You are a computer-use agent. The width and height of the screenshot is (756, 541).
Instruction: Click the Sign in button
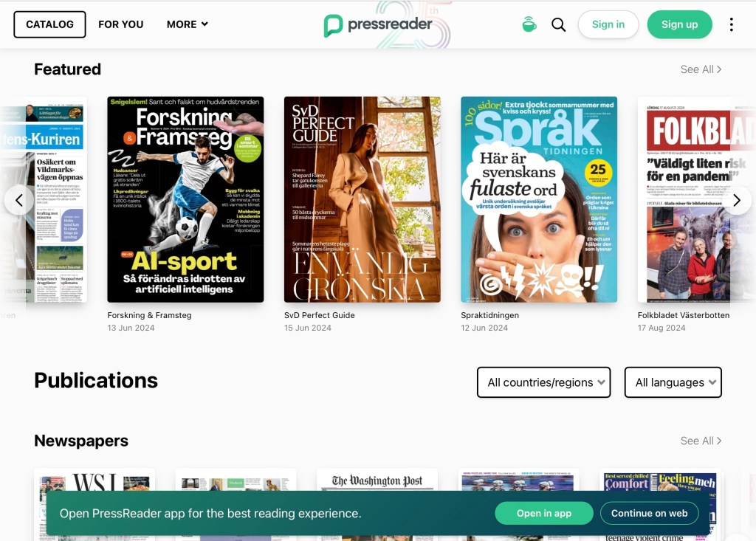point(608,24)
